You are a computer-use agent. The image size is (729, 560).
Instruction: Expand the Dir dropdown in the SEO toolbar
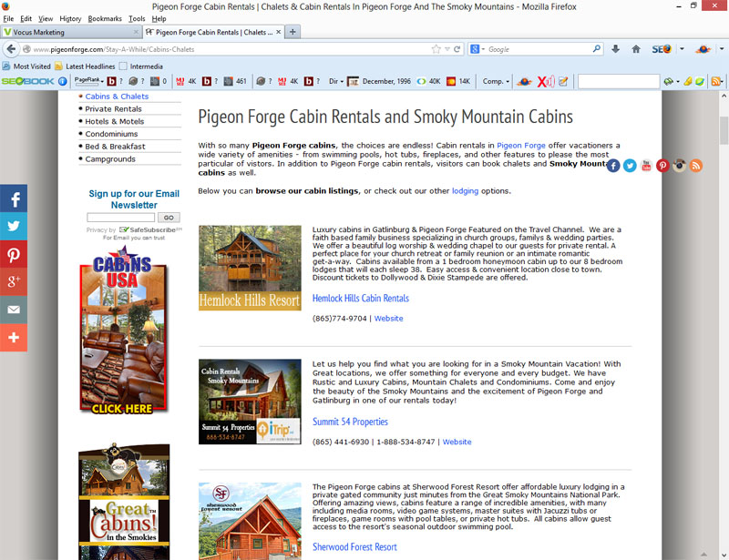(x=335, y=81)
